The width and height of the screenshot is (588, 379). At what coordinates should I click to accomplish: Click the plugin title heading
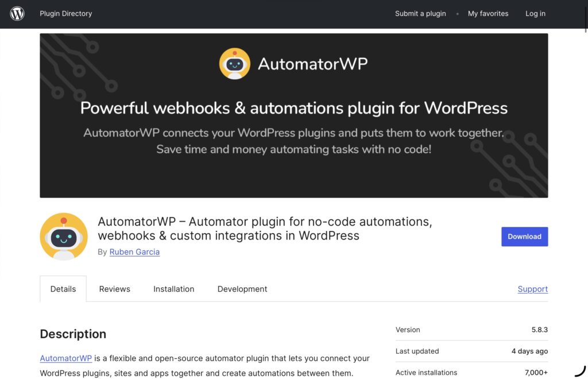pyautogui.click(x=265, y=229)
